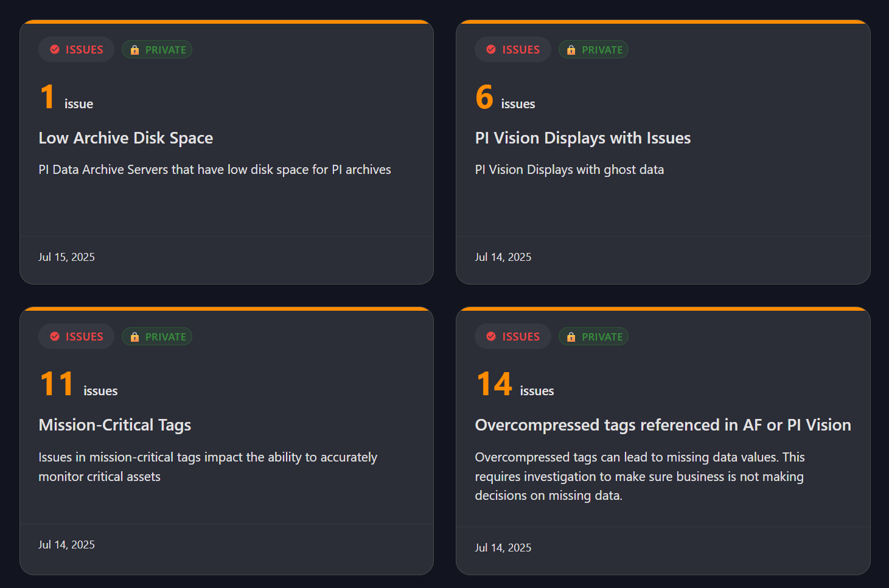Click description 'Overcompressed tags can lead to missing data'
889x588 pixels.
click(640, 476)
